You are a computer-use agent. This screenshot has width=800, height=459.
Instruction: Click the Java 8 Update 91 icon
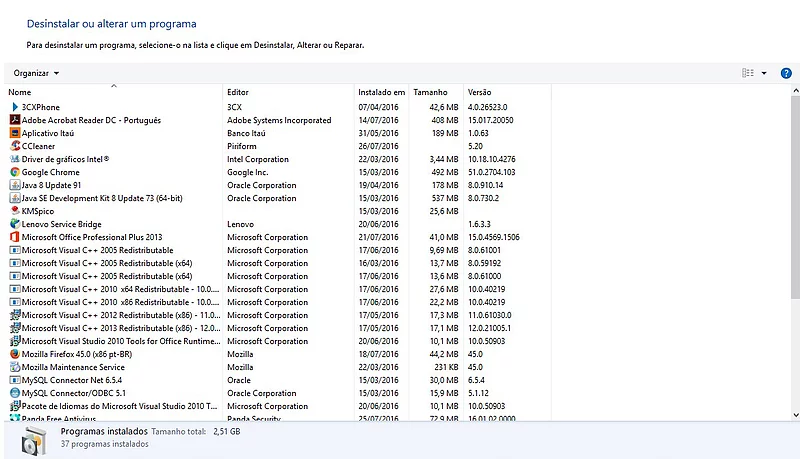coord(15,185)
